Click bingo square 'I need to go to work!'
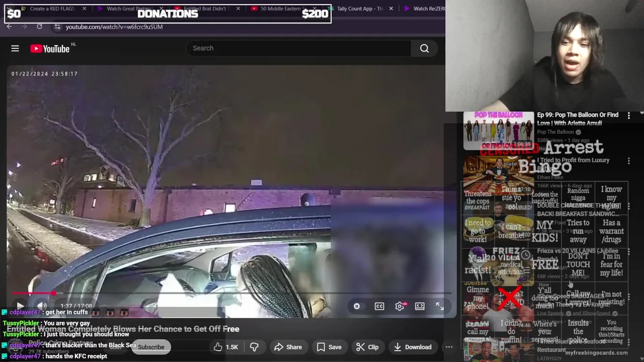Screen dimensions: 644x362 [x=477, y=231]
